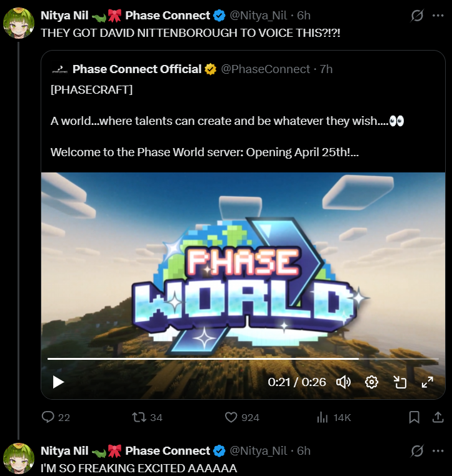Share the first tweet via share icon
The image size is (452, 476).
coord(438,417)
